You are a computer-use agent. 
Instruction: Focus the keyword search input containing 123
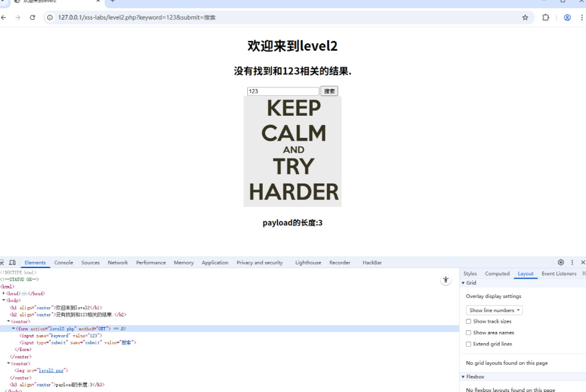point(283,91)
